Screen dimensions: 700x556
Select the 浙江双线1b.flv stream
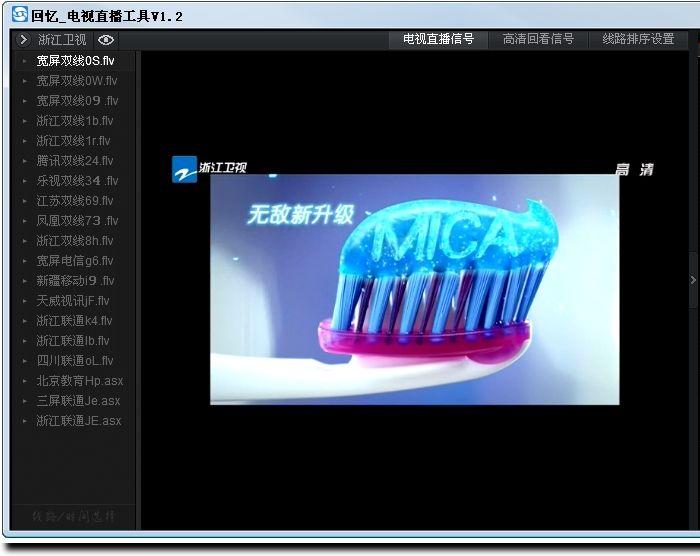[x=75, y=121]
